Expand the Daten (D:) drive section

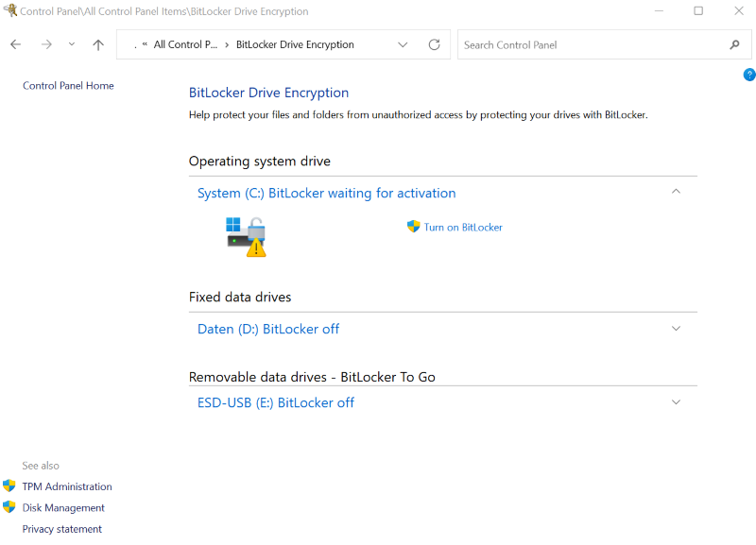[x=676, y=328]
